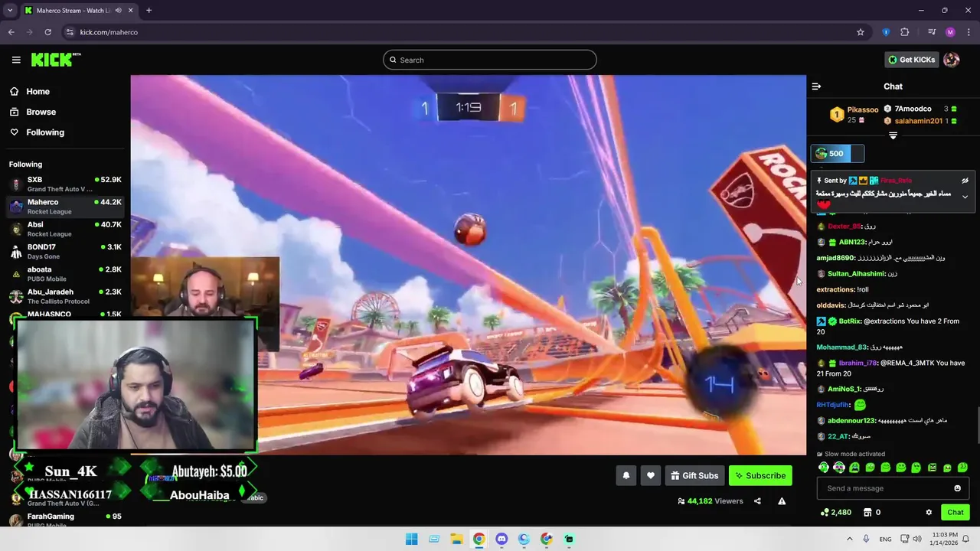Share the stream via share icon
Screen dimensions: 980x551
(x=757, y=501)
